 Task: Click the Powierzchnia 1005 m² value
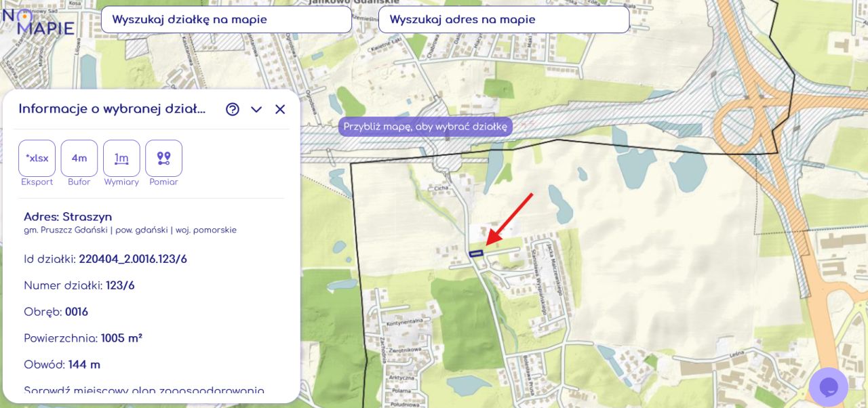coord(121,338)
